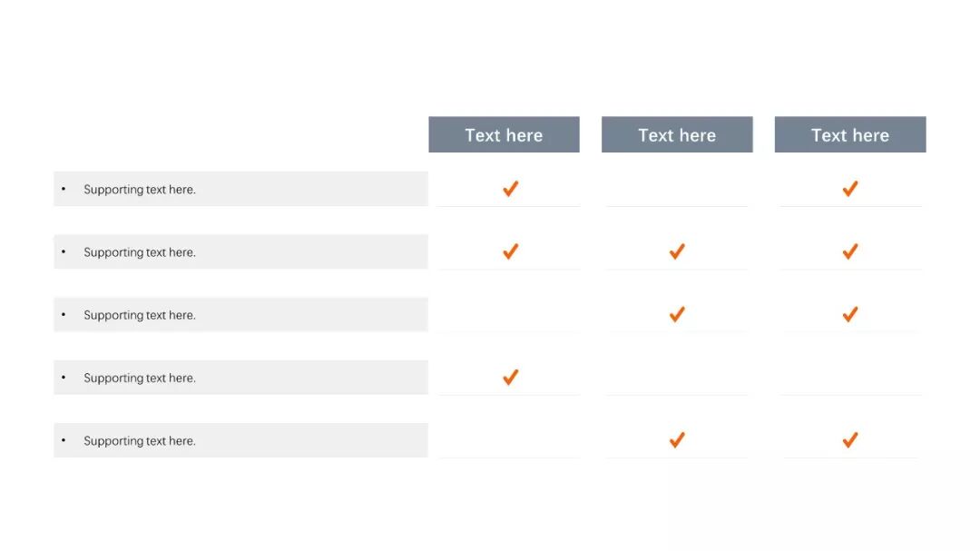980x551 pixels.
Task: Click the second row's checkmark in left column
Action: 510,251
